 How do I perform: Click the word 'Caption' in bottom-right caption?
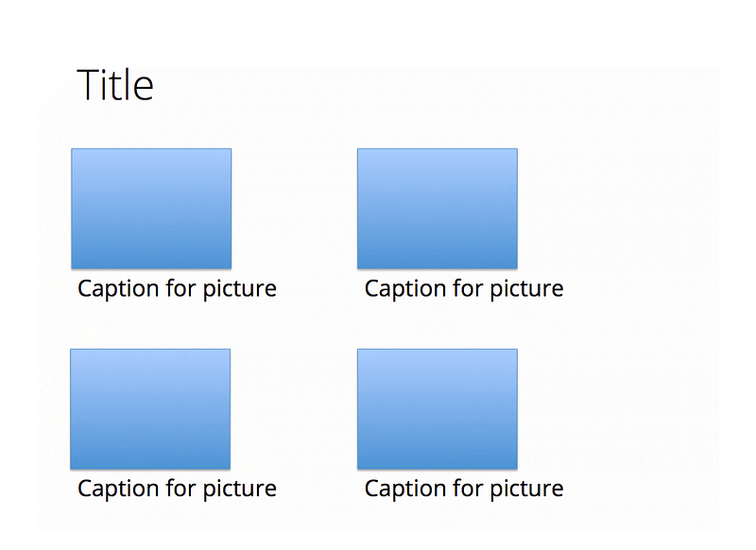click(x=405, y=490)
